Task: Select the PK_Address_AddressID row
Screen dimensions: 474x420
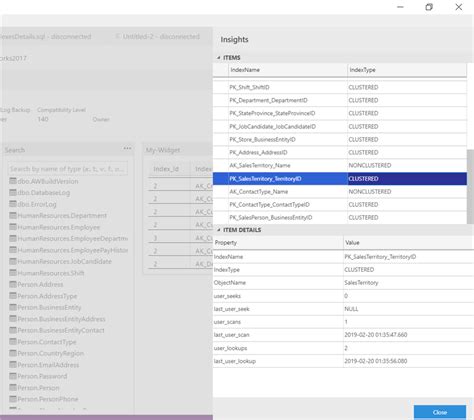Action: pos(340,152)
